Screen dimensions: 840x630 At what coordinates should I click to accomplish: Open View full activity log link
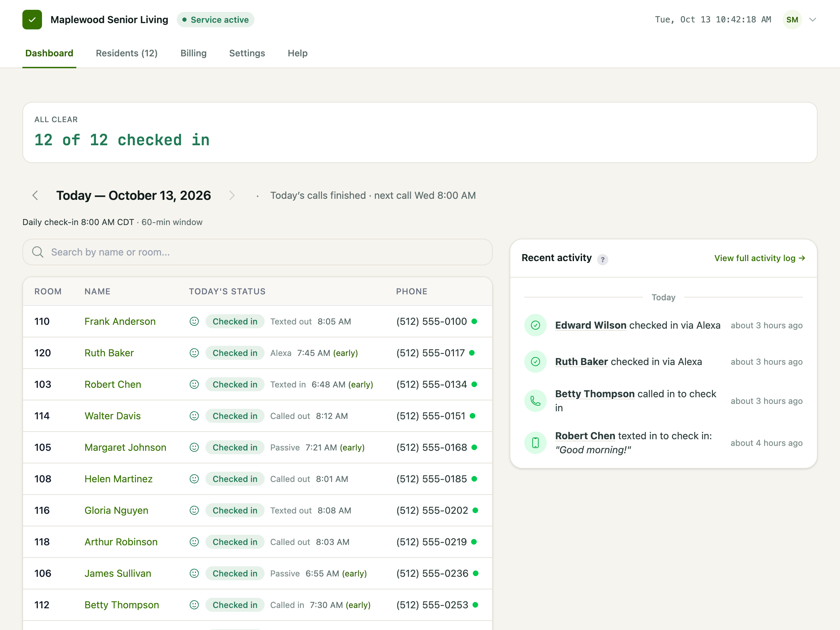point(759,258)
